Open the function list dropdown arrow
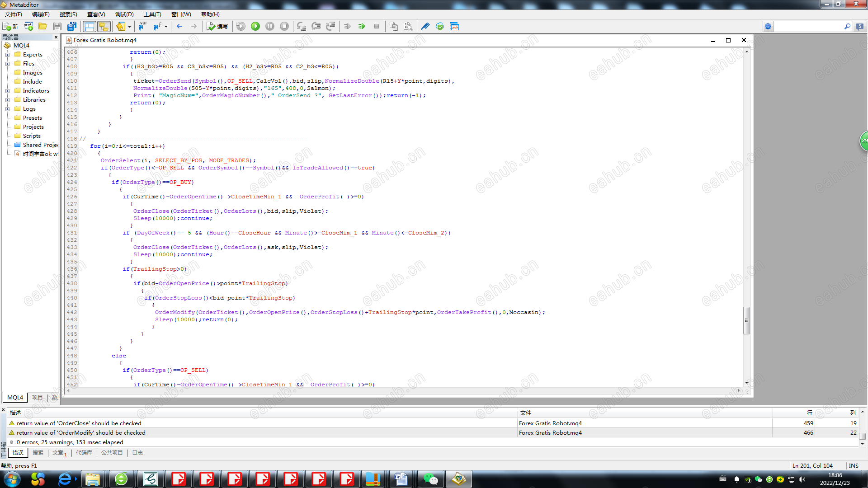 [x=166, y=26]
